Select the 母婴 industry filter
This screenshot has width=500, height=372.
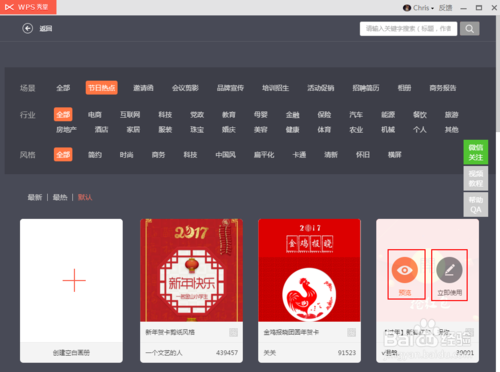(261, 115)
